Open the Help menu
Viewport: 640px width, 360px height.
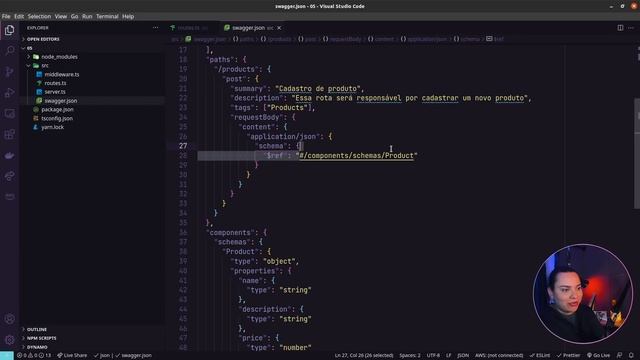pyautogui.click(x=128, y=16)
